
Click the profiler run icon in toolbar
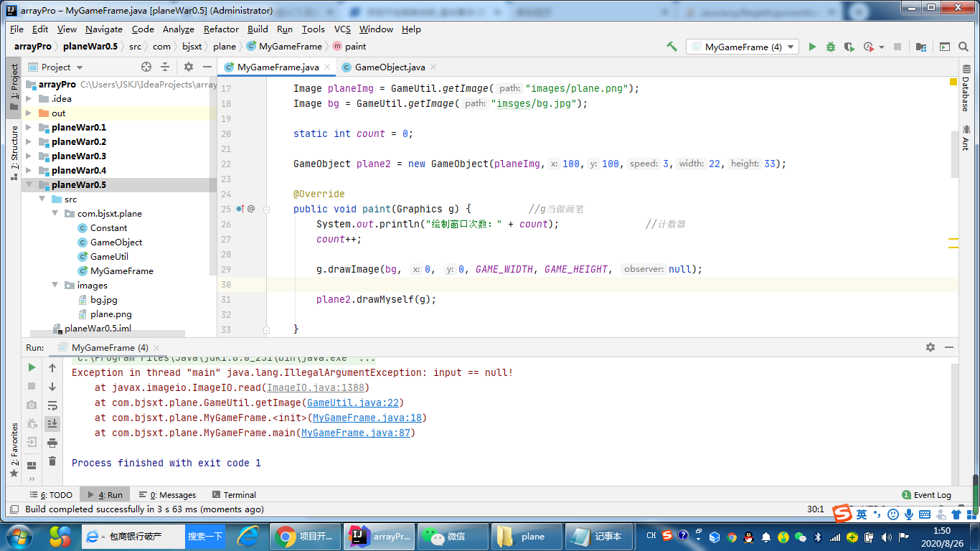click(x=868, y=47)
